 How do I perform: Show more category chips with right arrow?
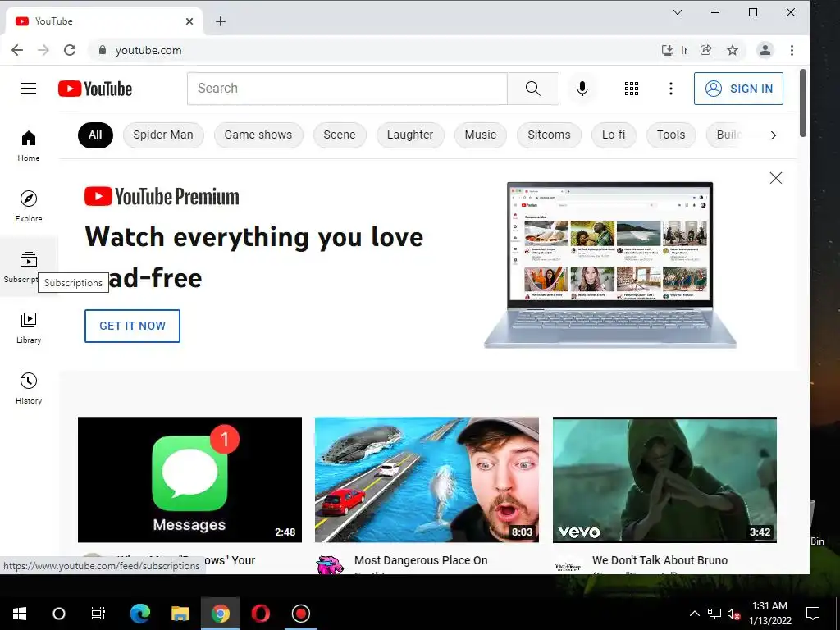pyautogui.click(x=773, y=135)
